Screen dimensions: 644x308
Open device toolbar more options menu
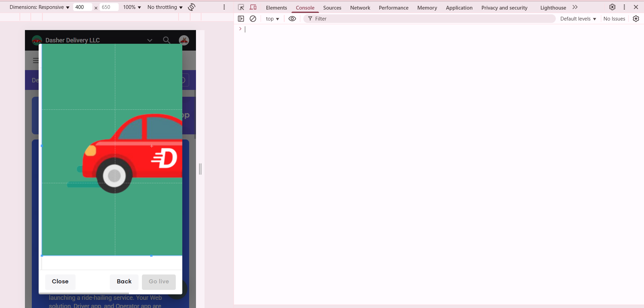pos(224,7)
